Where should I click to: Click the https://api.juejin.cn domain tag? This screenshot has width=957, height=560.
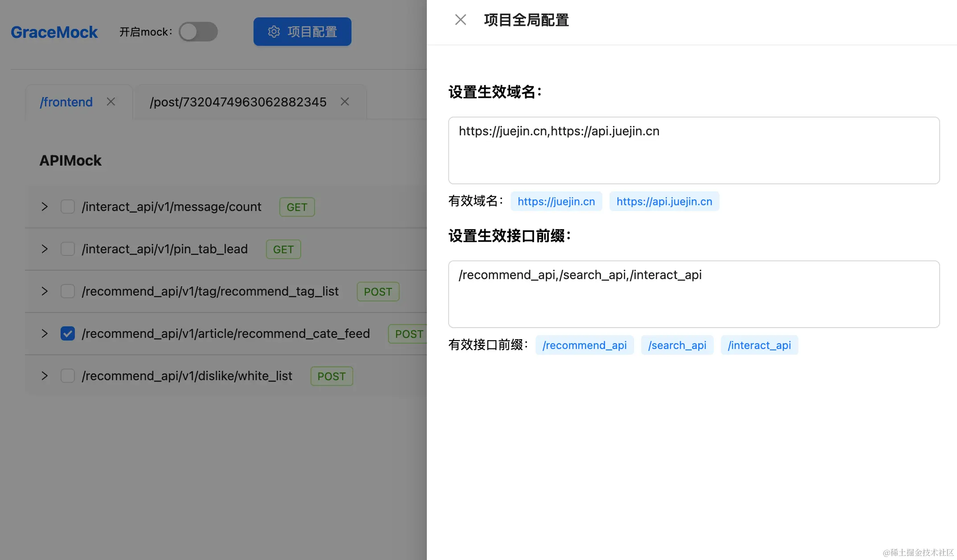664,201
